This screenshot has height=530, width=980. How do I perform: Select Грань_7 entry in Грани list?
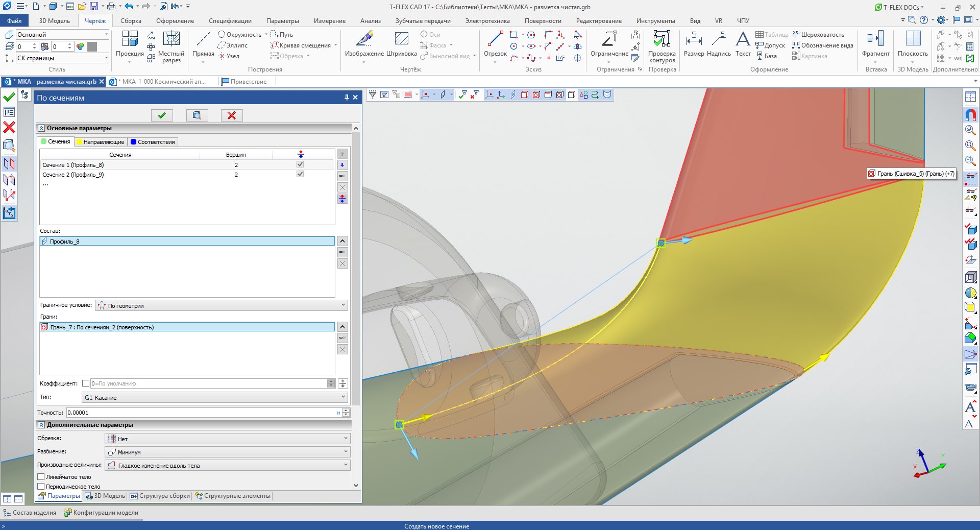point(187,327)
